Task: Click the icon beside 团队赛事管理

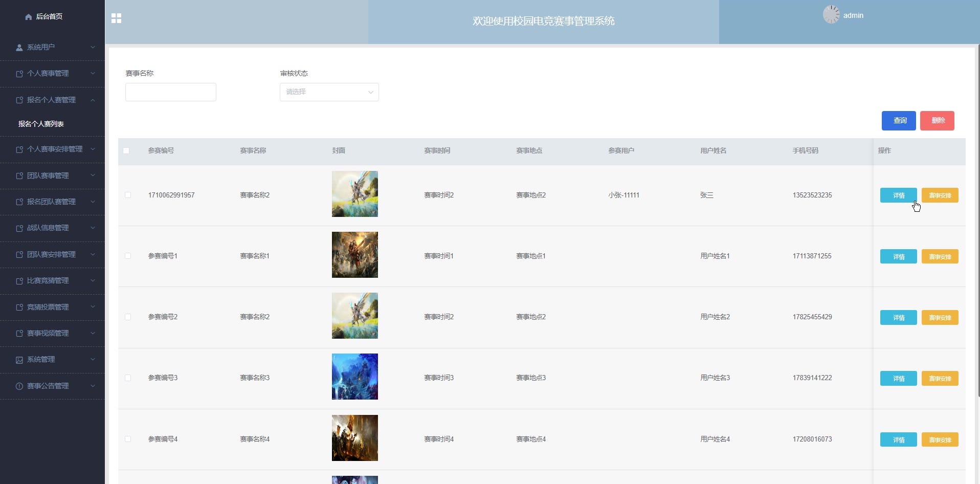Action: click(19, 176)
